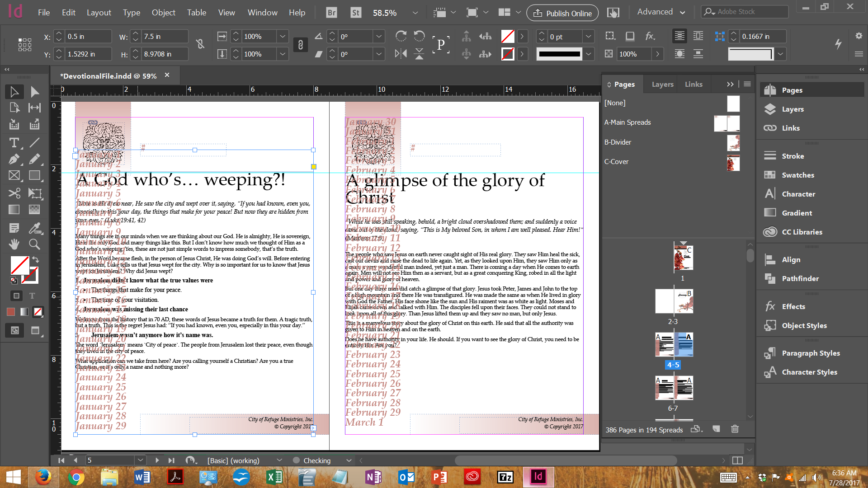
Task: Switch to the Layers tab
Action: (x=662, y=84)
